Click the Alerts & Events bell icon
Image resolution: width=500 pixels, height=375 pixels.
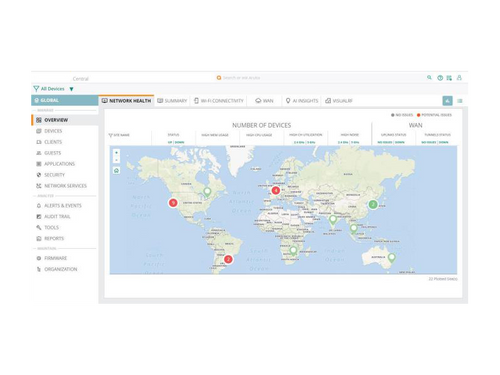tap(39, 206)
